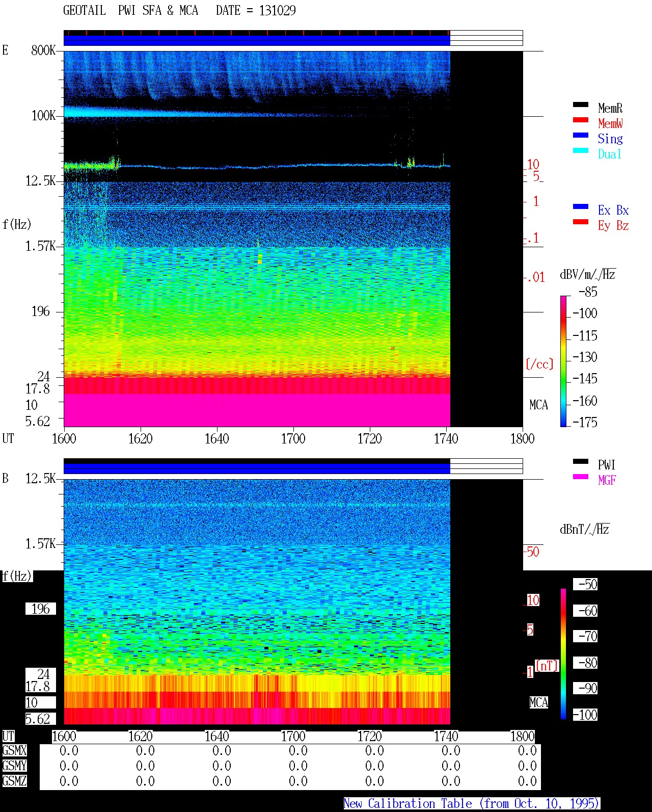The image size is (652, 812).
Task: Click the MCA label beside the E panel
Action: [538, 405]
